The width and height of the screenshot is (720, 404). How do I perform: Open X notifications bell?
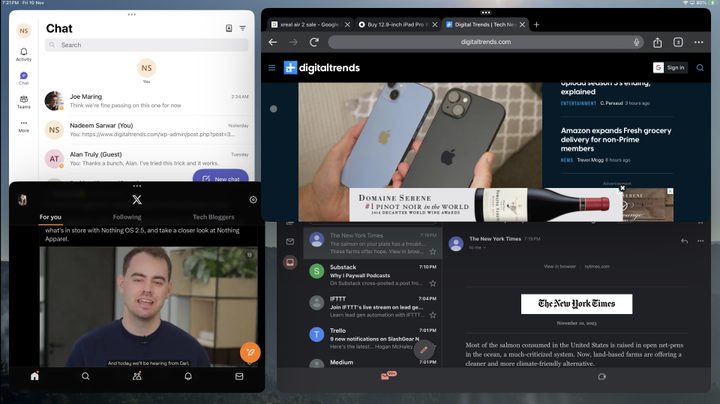[188, 376]
